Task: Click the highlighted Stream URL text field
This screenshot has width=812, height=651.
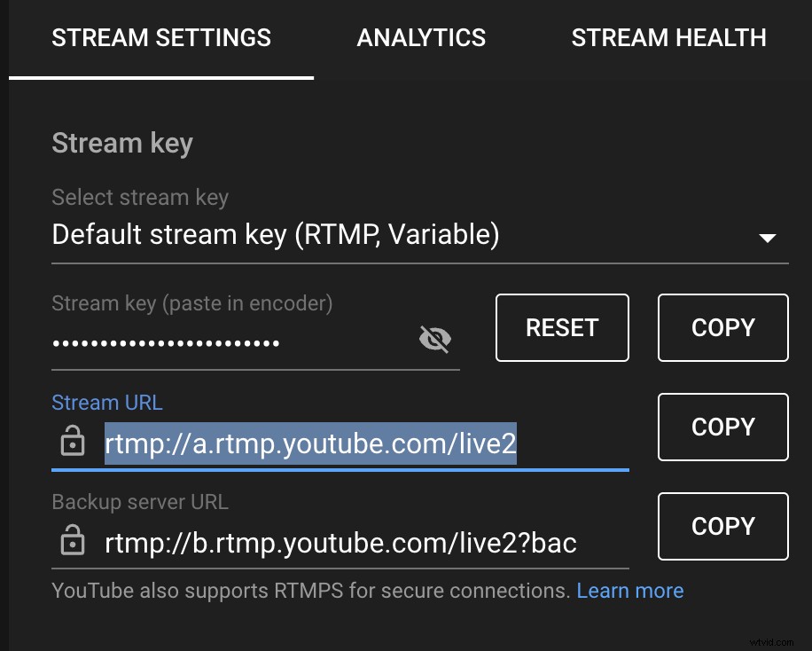Action: tap(310, 443)
